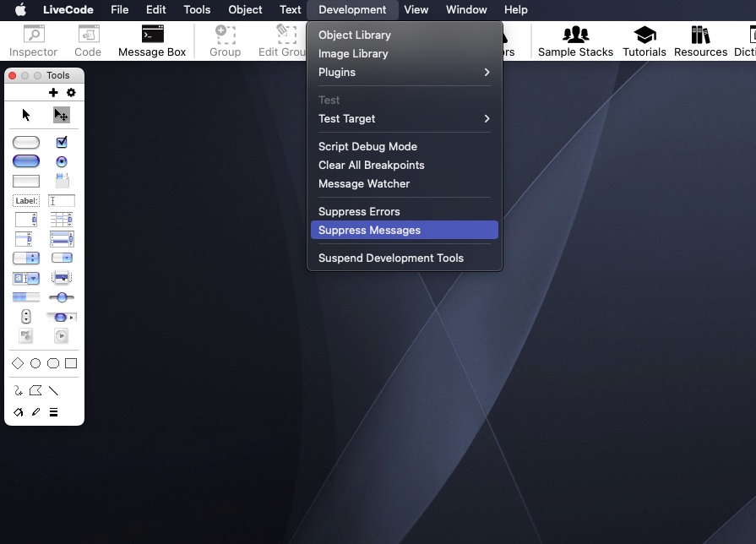Select the slider control in Tools palette

(x=62, y=297)
